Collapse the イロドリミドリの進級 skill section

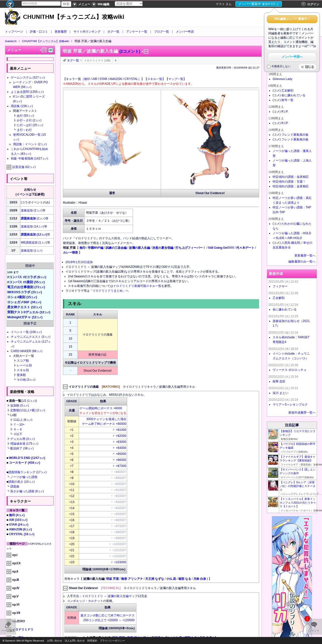pyautogui.click(x=65, y=387)
